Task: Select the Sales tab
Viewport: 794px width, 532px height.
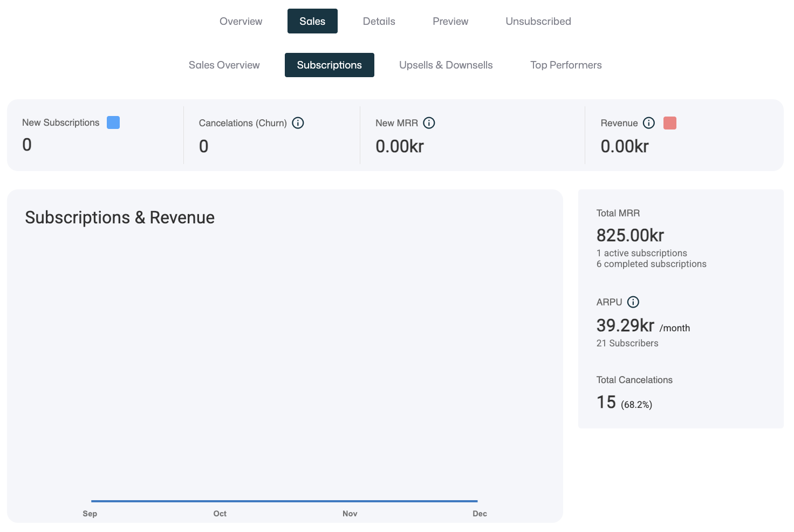Action: 312,21
